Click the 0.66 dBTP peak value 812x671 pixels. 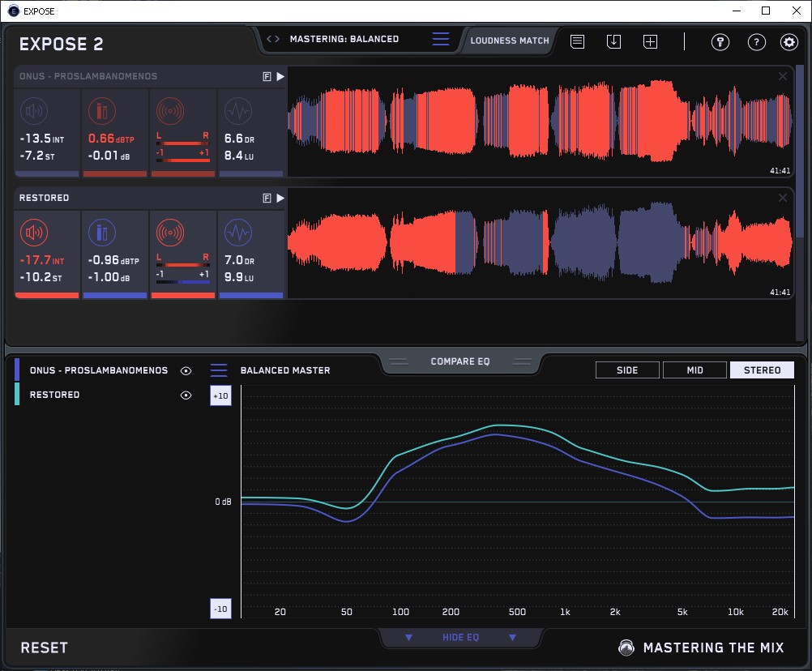111,139
